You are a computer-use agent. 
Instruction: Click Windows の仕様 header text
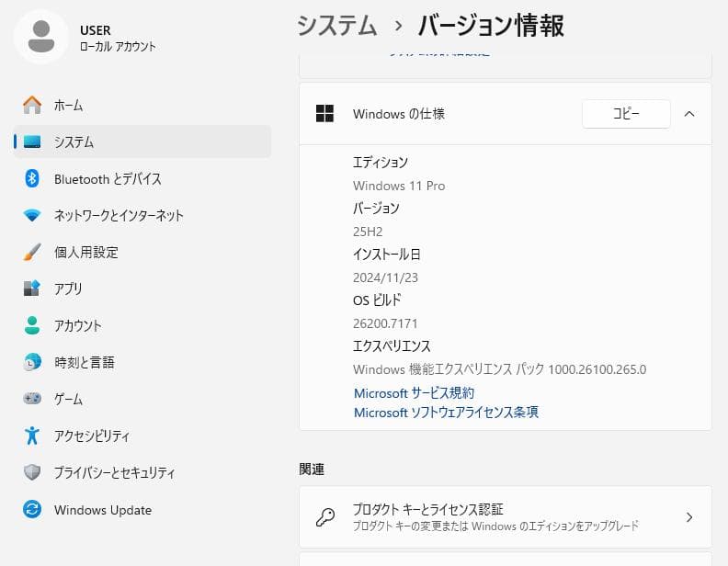(399, 114)
